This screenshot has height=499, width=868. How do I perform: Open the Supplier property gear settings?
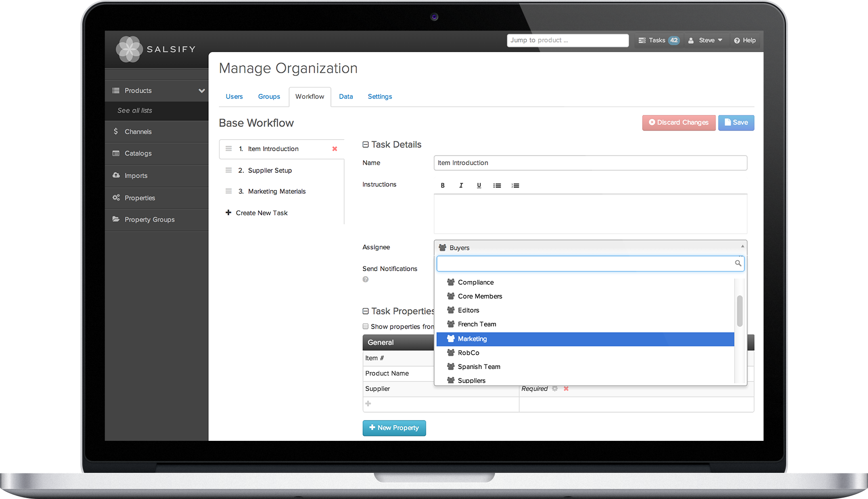point(555,389)
